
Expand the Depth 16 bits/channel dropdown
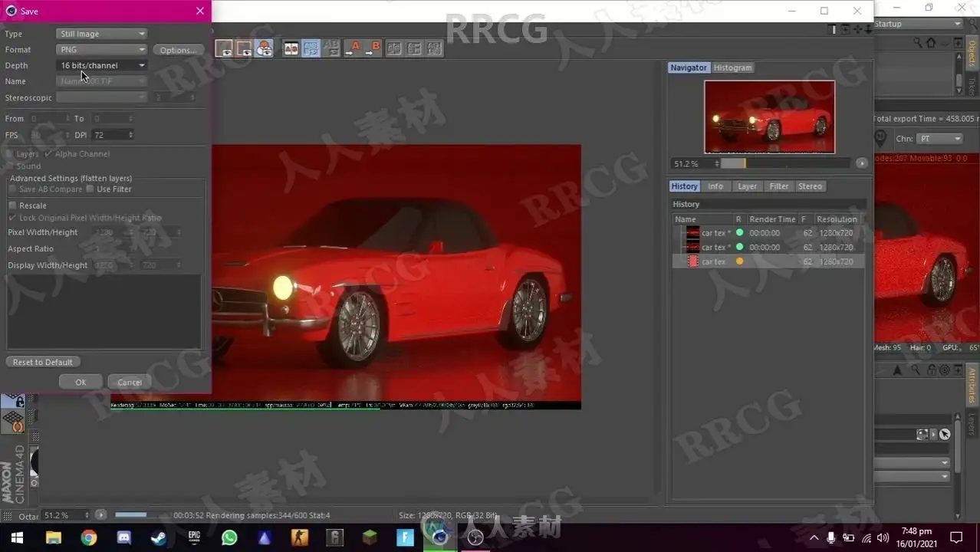(x=101, y=66)
